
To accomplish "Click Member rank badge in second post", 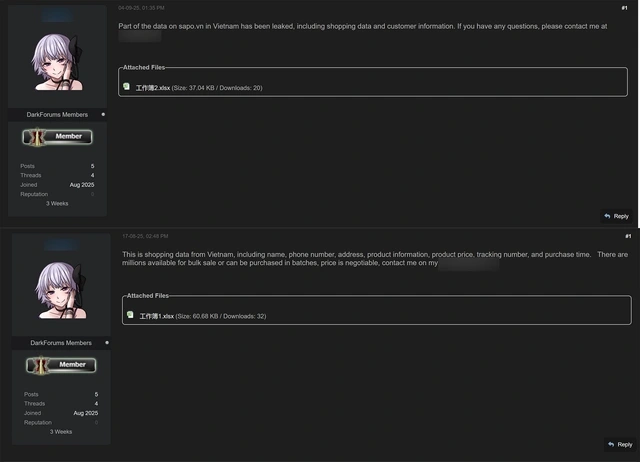I will coord(61,365).
